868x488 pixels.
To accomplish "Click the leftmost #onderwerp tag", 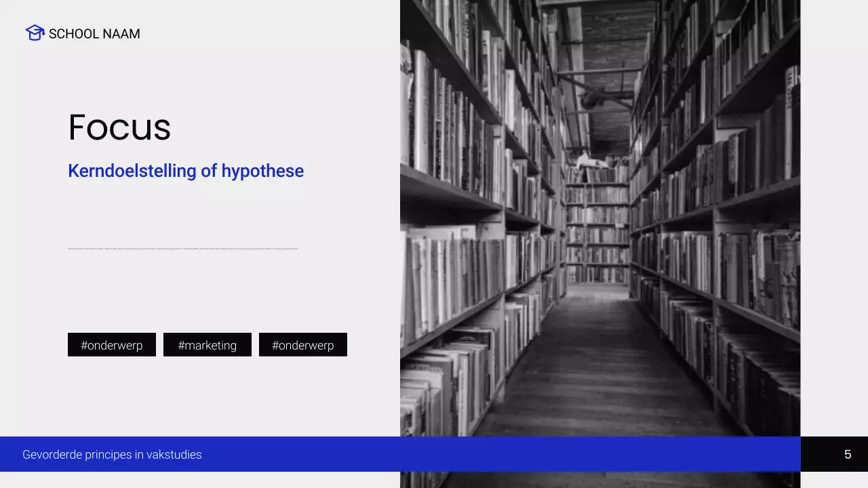I will point(112,345).
